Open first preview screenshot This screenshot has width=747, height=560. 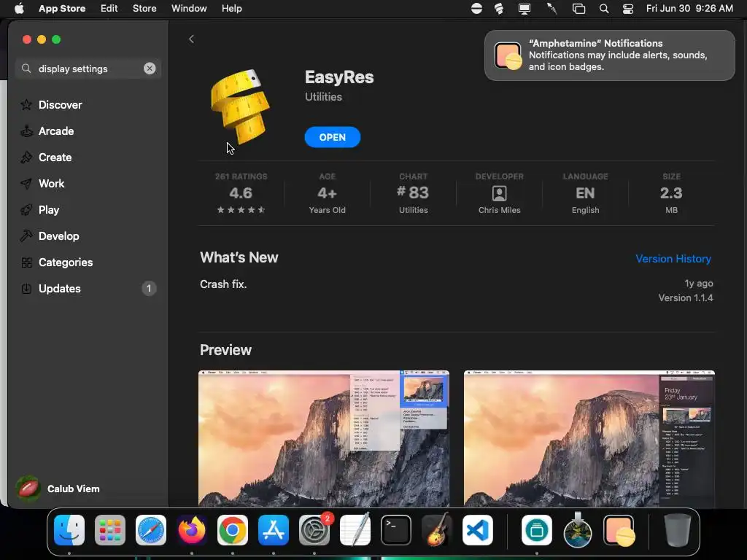click(x=323, y=438)
